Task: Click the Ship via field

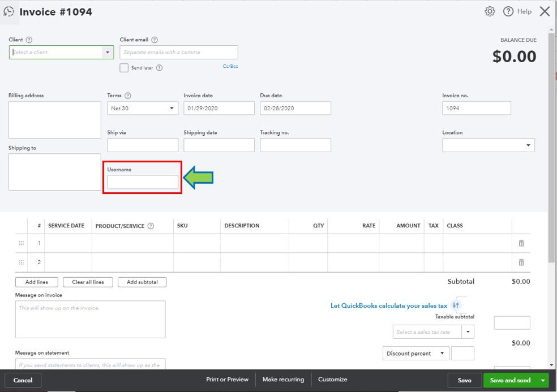Action: click(x=143, y=145)
